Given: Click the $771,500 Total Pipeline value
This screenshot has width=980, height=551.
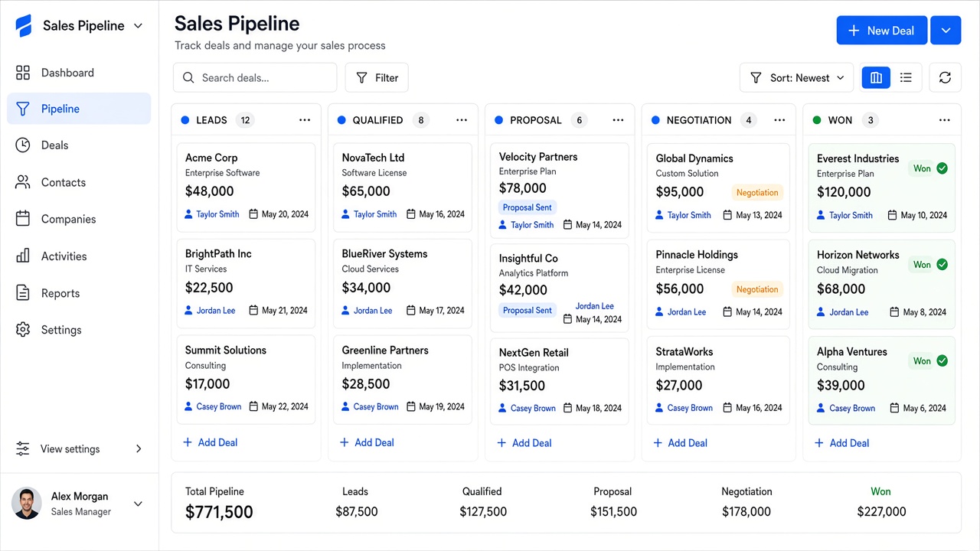Looking at the screenshot, I should (219, 512).
